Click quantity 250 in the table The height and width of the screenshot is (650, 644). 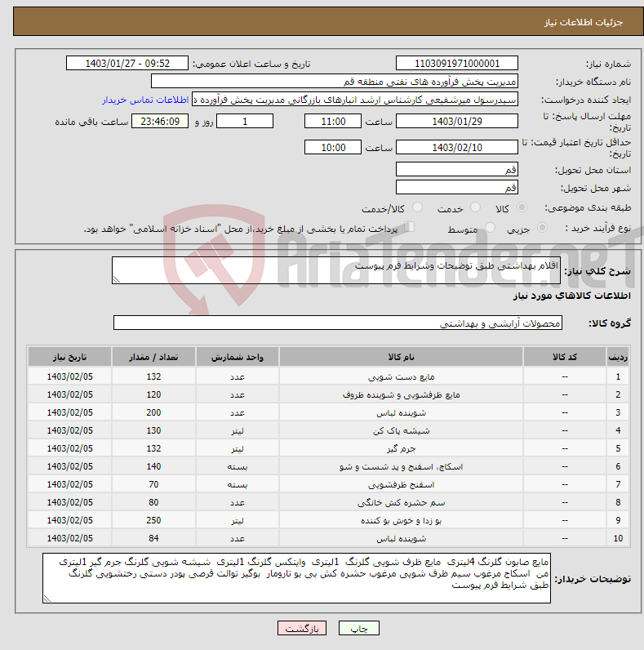[x=153, y=520]
